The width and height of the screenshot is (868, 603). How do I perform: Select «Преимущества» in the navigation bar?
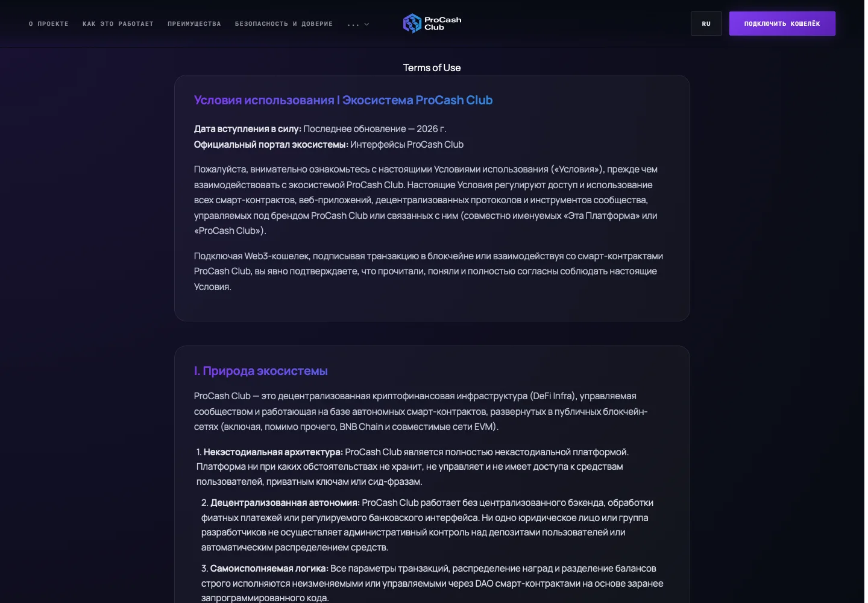(x=194, y=24)
